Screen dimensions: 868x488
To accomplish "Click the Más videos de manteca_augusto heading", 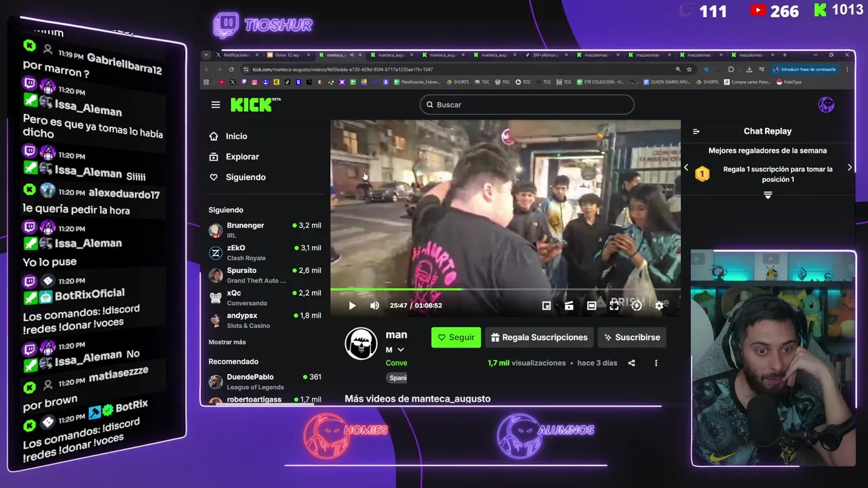I will point(417,399).
